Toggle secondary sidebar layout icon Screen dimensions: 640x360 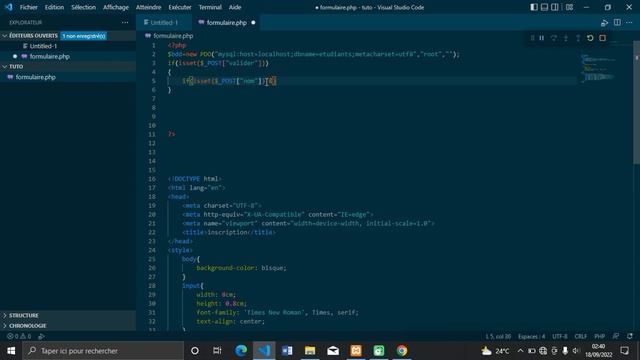point(555,7)
